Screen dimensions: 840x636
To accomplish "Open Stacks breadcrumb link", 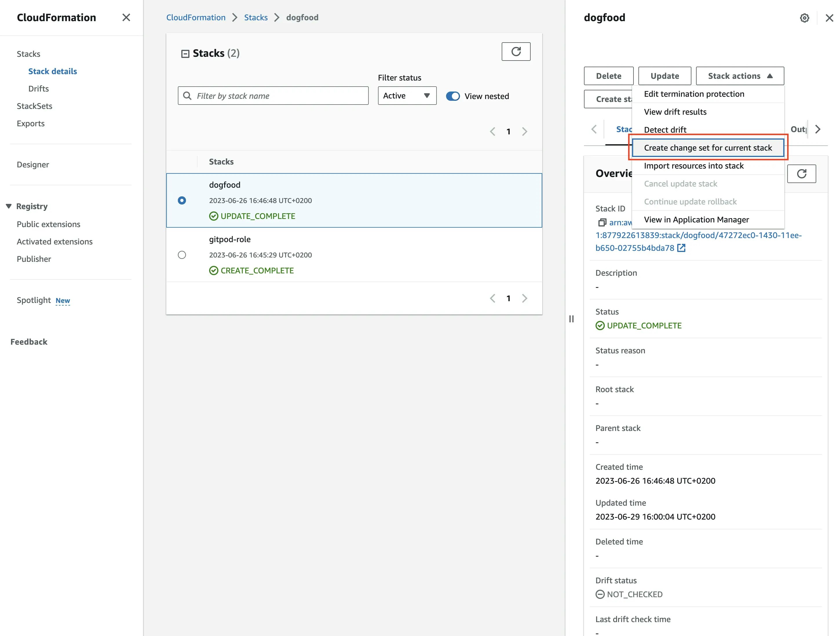I will 255,17.
